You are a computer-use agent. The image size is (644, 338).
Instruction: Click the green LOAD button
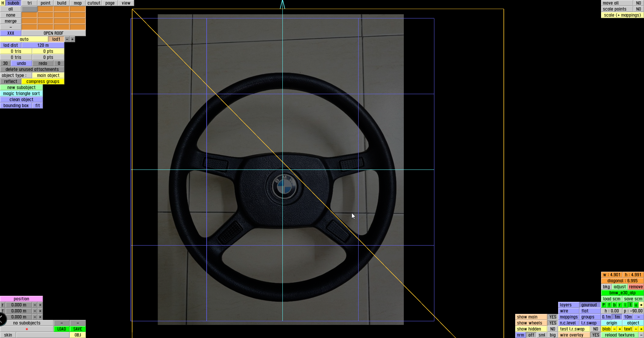coord(62,329)
